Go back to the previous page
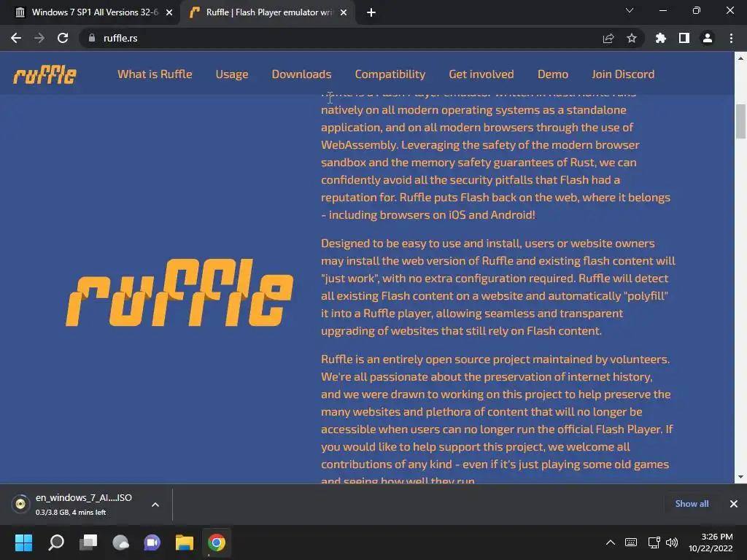The height and width of the screenshot is (560, 747). (x=16, y=38)
